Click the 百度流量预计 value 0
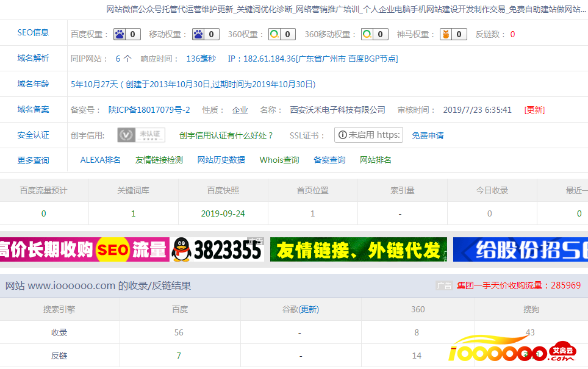Viewport: 588px width, 369px height. [x=43, y=213]
